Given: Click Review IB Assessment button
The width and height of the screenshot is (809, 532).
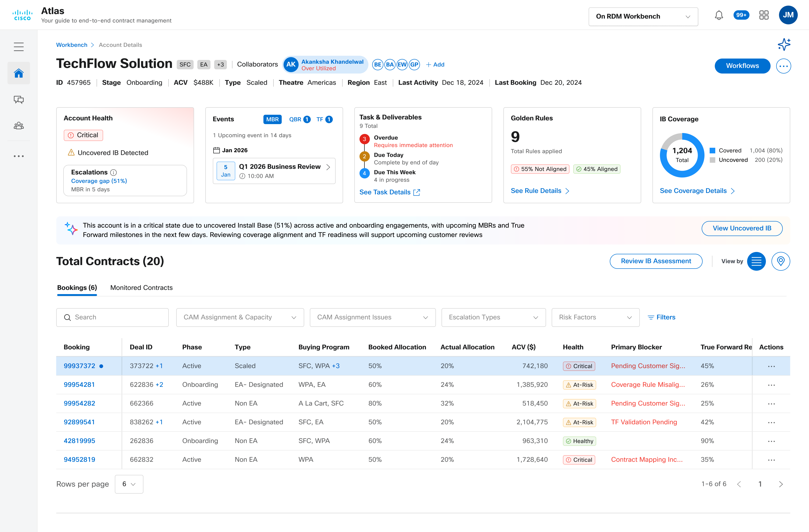Looking at the screenshot, I should click(656, 261).
